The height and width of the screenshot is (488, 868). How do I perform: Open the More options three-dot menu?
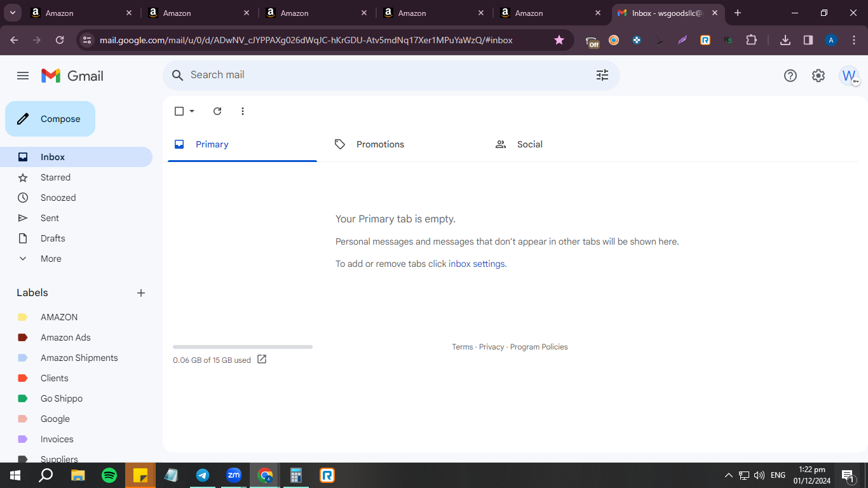pyautogui.click(x=242, y=111)
